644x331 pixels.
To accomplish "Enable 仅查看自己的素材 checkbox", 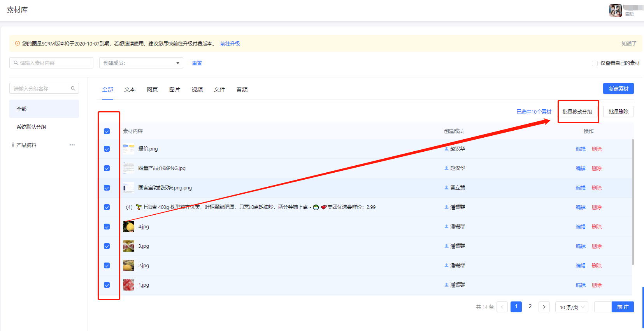I will [x=595, y=63].
